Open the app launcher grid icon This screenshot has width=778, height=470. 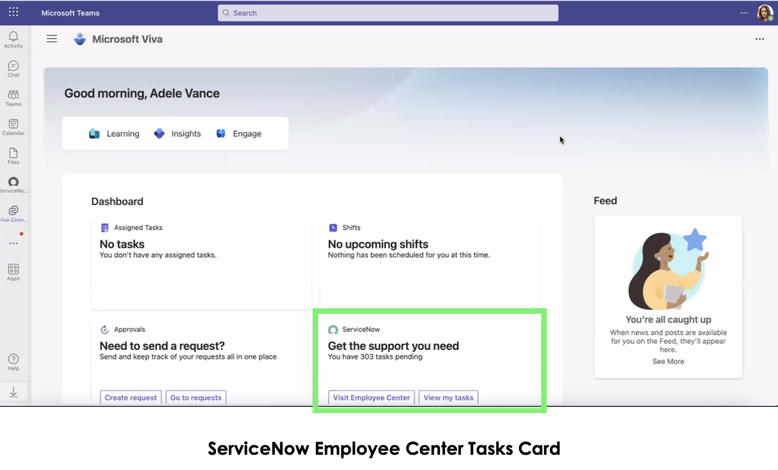[13, 12]
